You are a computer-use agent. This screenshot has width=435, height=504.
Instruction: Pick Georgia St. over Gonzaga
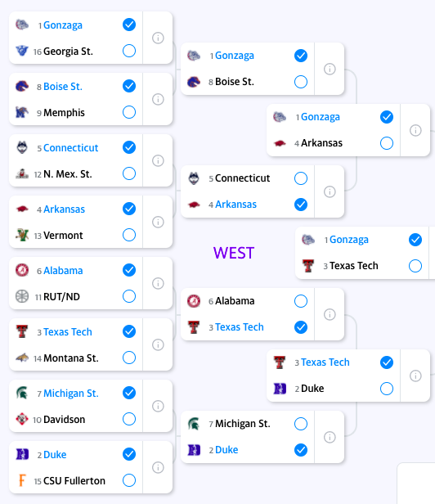[x=129, y=51]
